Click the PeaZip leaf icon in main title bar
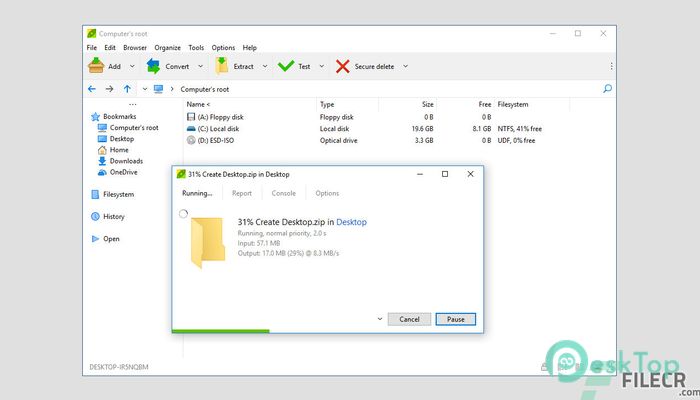This screenshot has height=400, width=700. tap(92, 33)
